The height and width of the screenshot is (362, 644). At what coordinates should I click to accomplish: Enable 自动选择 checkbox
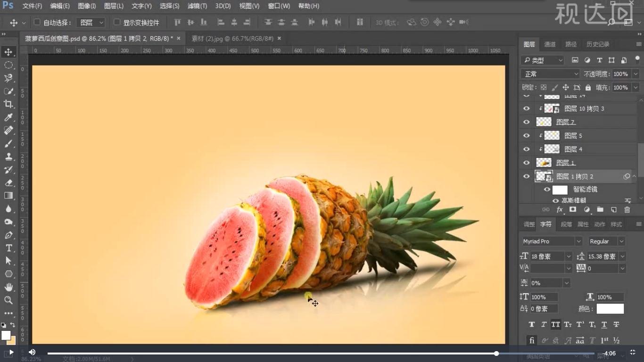(x=37, y=22)
